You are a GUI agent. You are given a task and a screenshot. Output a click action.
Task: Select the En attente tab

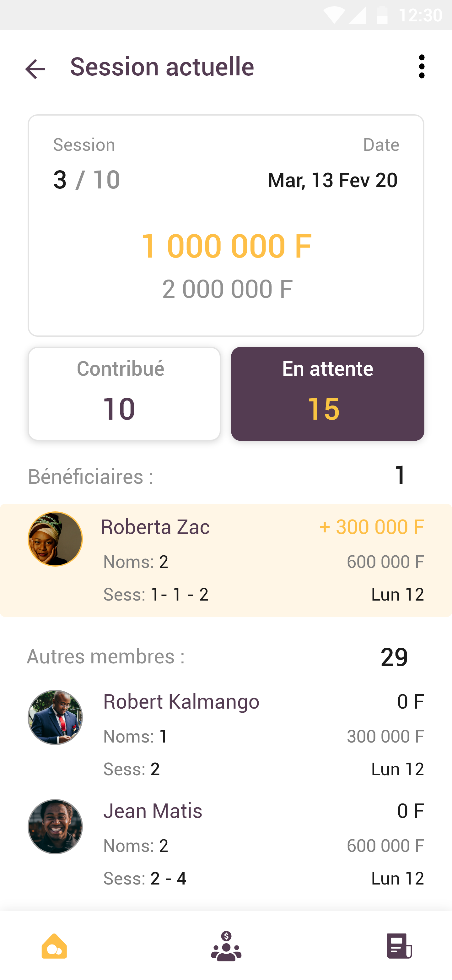(327, 393)
